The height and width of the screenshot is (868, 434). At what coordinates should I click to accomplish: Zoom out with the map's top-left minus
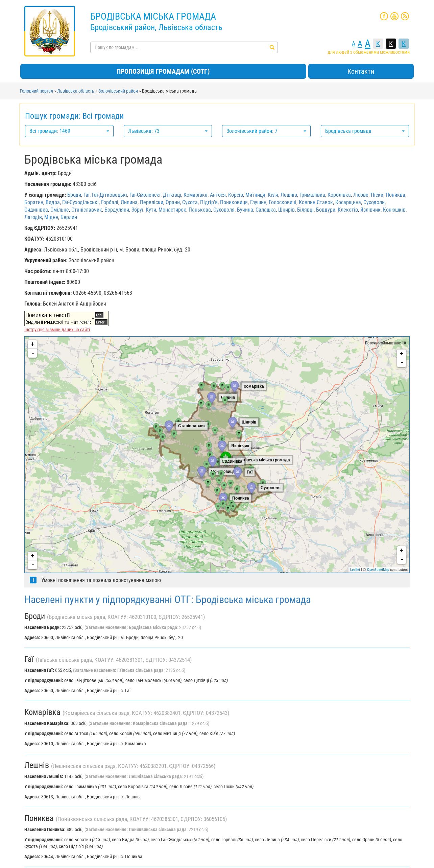[32, 353]
